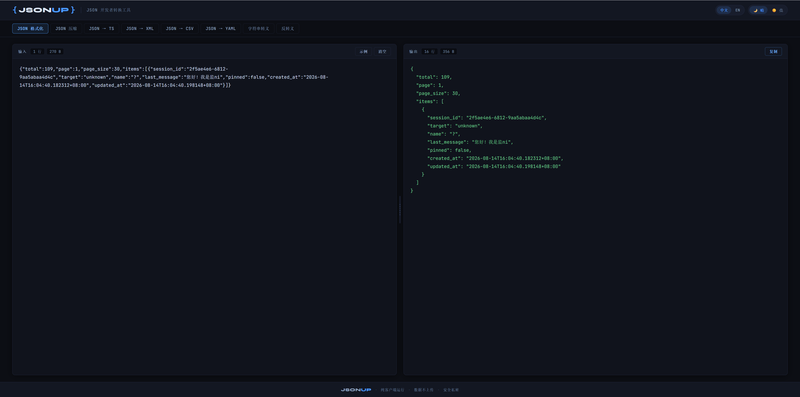Viewport: 800px width, 397px height.
Task: Switch to the 反转义 tab
Action: tap(288, 29)
